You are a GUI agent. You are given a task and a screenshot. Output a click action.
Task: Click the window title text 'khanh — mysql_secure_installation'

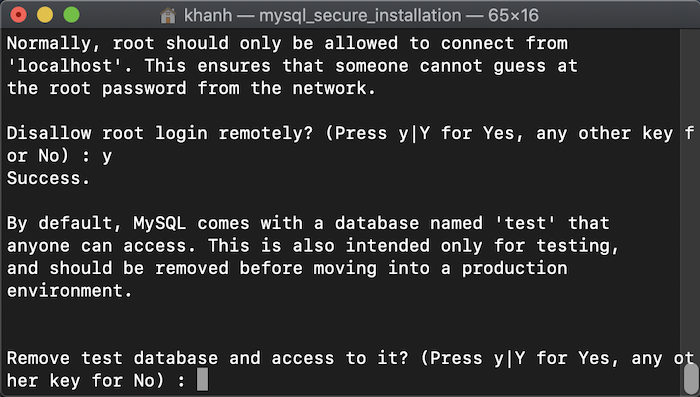pyautogui.click(x=322, y=16)
